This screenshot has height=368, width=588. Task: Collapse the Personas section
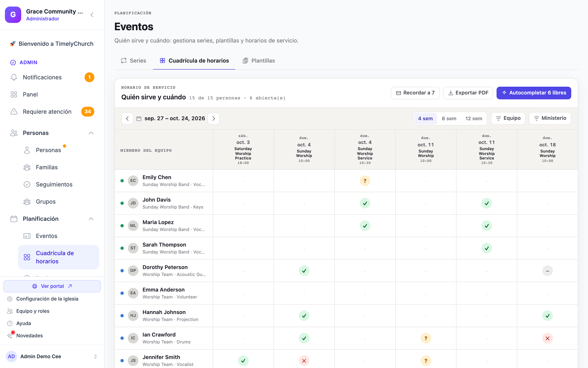coord(91,133)
